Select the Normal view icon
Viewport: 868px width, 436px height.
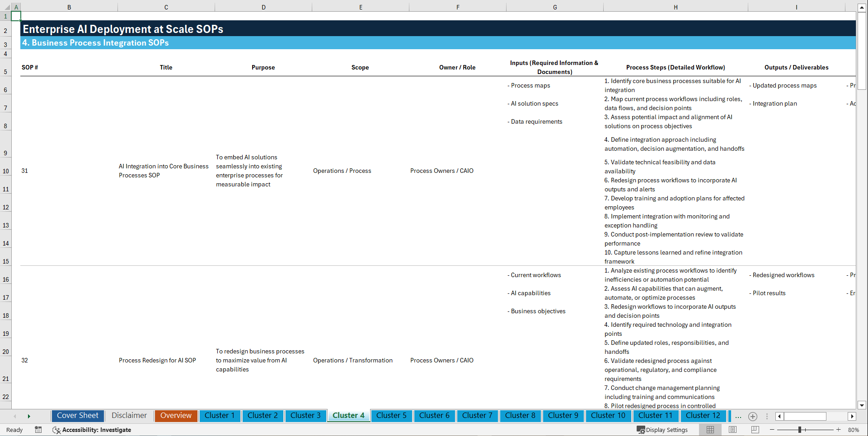710,430
